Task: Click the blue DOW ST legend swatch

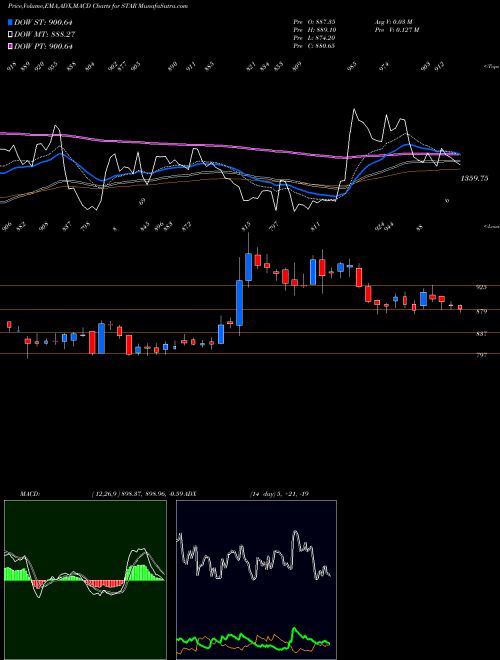Action: tap(10, 22)
